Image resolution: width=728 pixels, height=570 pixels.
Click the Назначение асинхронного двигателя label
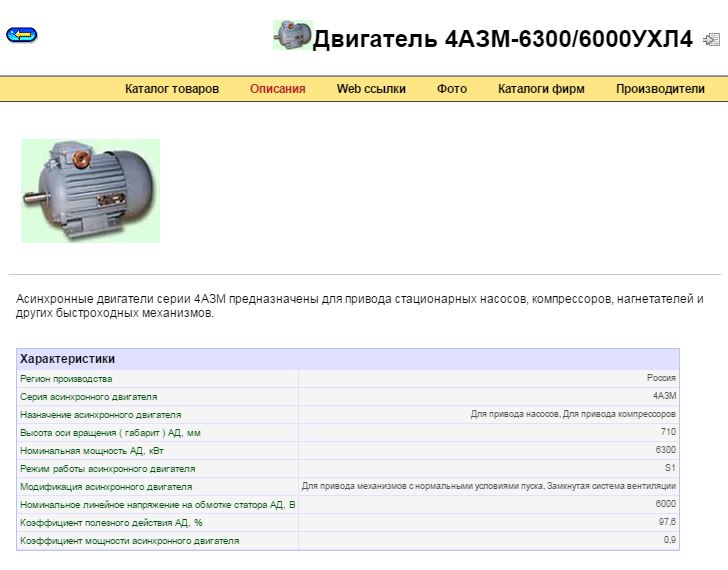tap(101, 415)
